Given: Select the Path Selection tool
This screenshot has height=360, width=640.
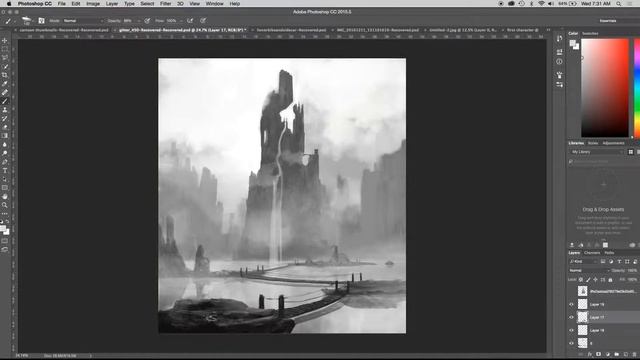Looking at the screenshot, I should point(5,179).
